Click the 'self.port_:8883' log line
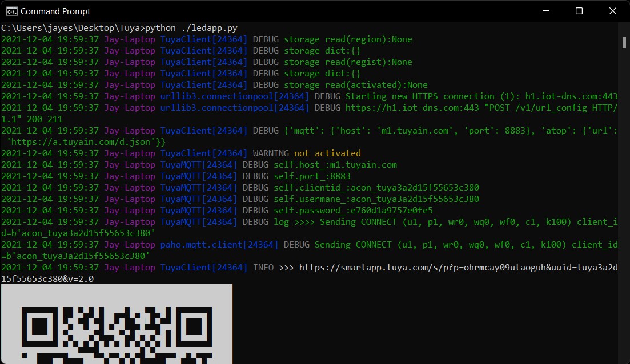Screen dimensions: 630x364 pyautogui.click(x=312, y=176)
